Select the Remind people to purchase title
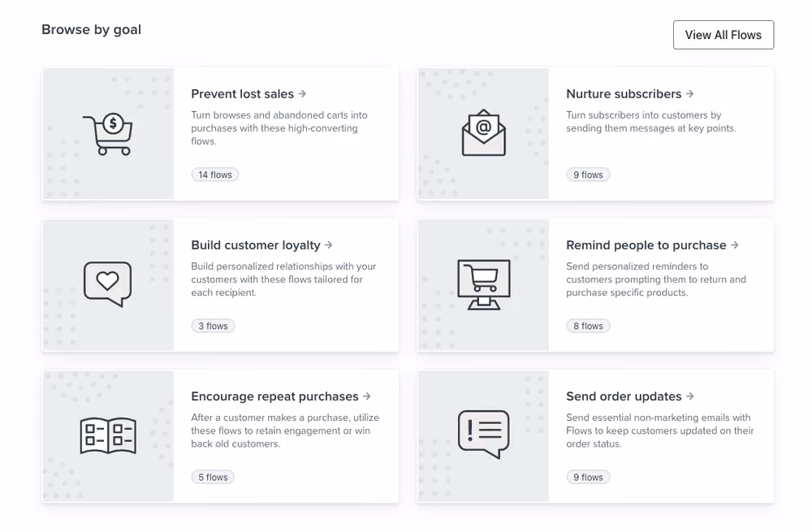The image size is (812, 532). pos(646,245)
